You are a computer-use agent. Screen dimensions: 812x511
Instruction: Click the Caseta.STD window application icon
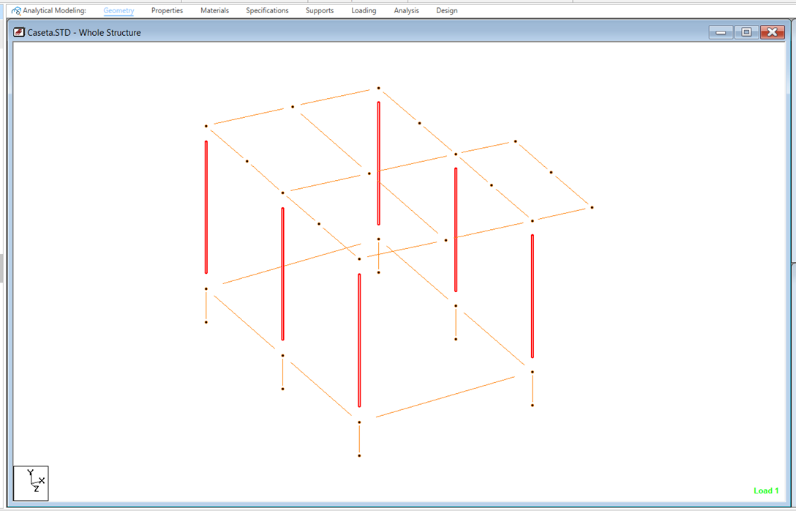point(19,32)
